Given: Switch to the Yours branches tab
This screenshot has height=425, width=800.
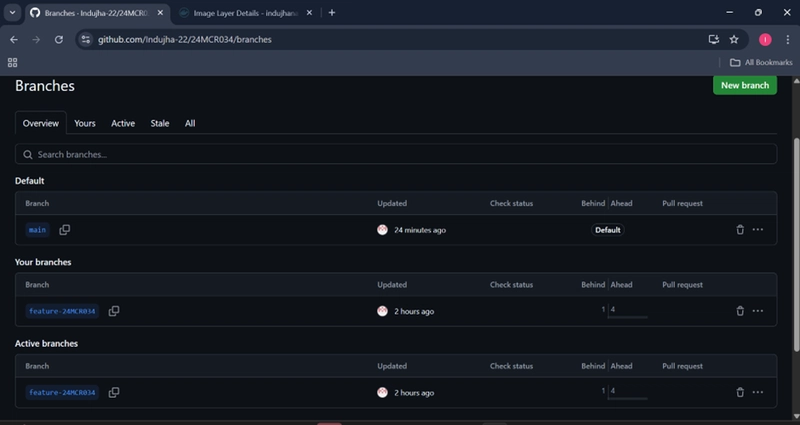Looking at the screenshot, I should tap(85, 123).
